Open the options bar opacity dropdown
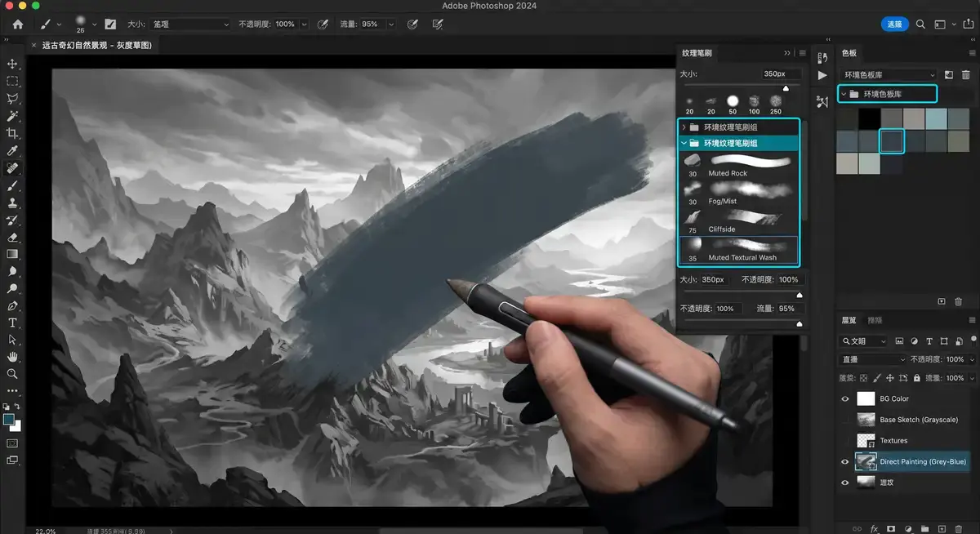Screen dimensions: 980x534 tap(305, 24)
